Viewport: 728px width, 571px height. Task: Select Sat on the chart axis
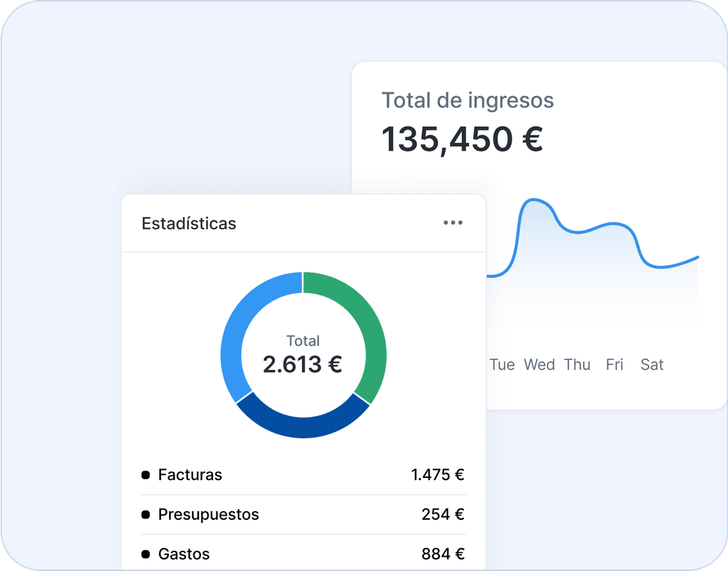[x=652, y=365]
